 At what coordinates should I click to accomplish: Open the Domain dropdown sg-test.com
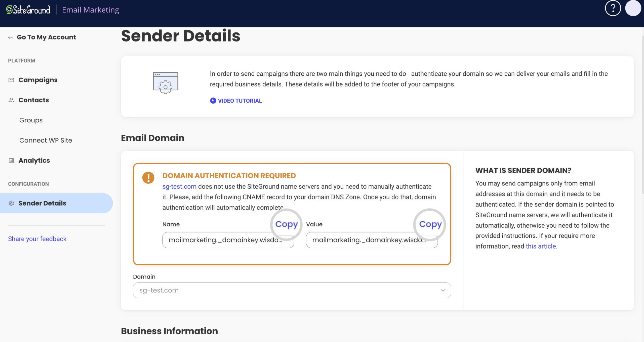pos(292,290)
